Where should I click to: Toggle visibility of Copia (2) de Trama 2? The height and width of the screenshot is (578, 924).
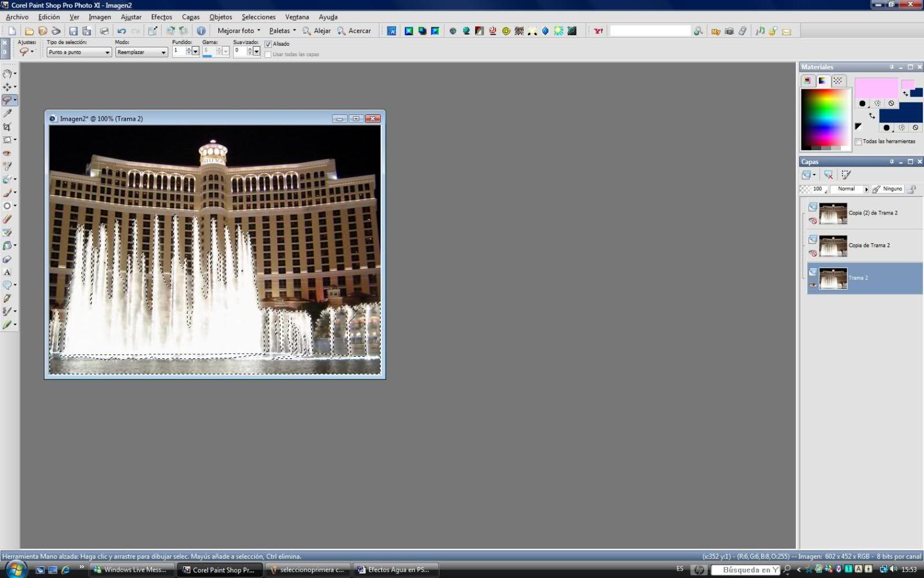tap(813, 221)
